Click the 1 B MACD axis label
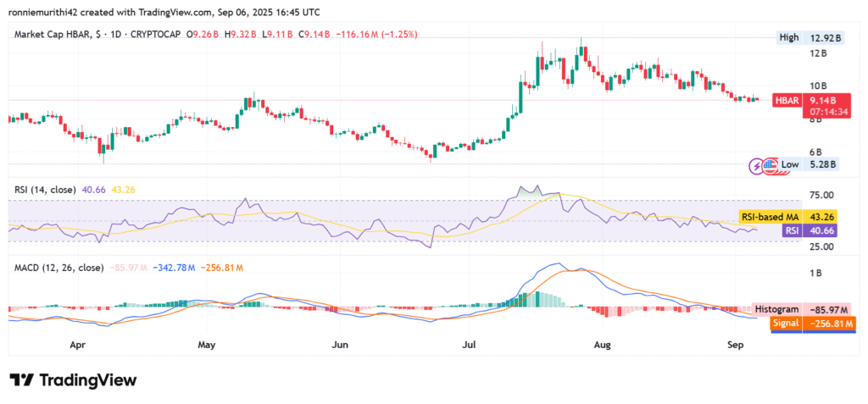Screen dimensions: 868x404 (816, 274)
